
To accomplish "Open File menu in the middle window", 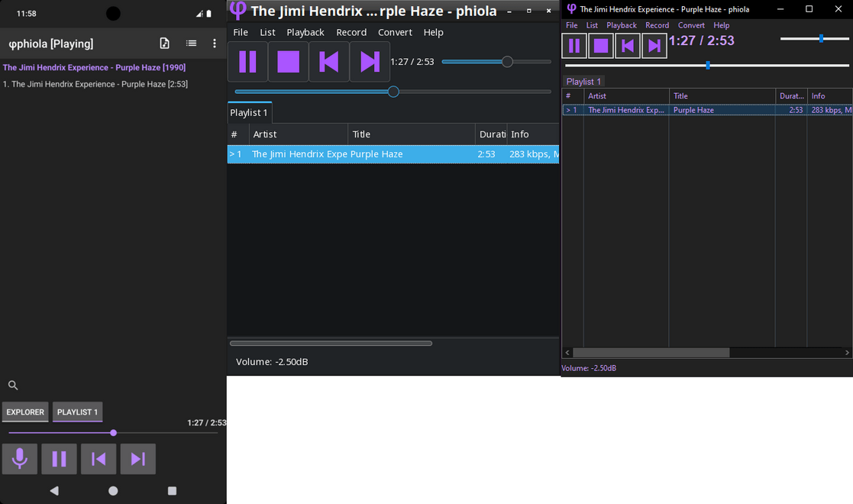I will click(241, 32).
